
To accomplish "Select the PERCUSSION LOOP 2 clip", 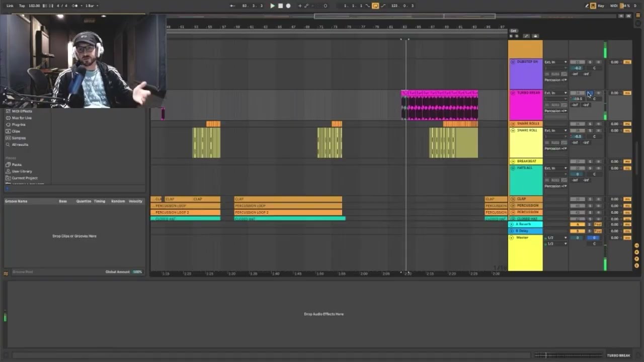I will click(x=288, y=212).
